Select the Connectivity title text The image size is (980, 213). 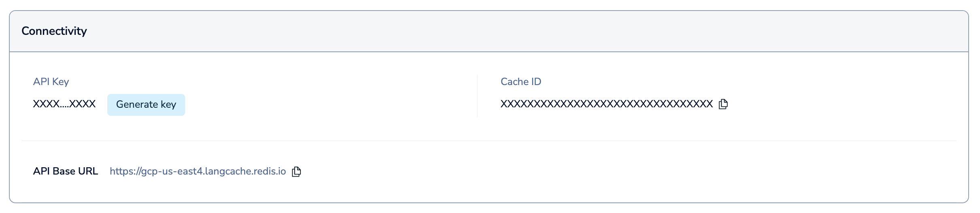[54, 31]
